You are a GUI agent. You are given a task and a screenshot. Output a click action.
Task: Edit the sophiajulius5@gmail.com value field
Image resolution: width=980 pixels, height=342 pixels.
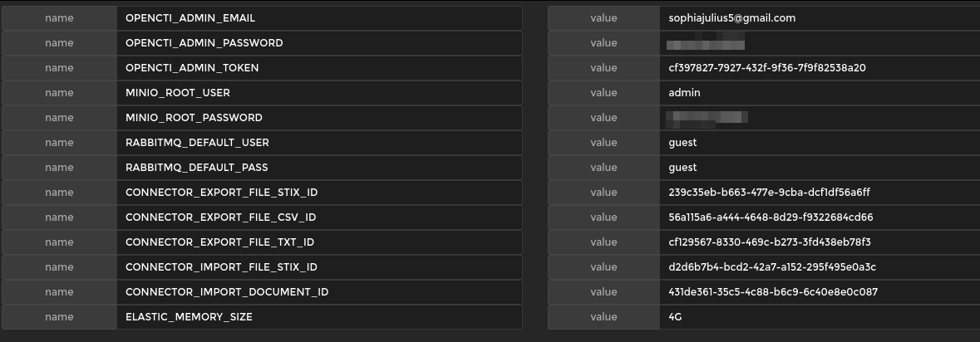tap(819, 18)
